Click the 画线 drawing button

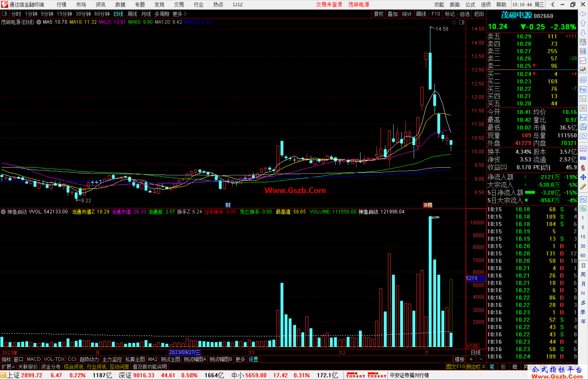[x=421, y=14]
